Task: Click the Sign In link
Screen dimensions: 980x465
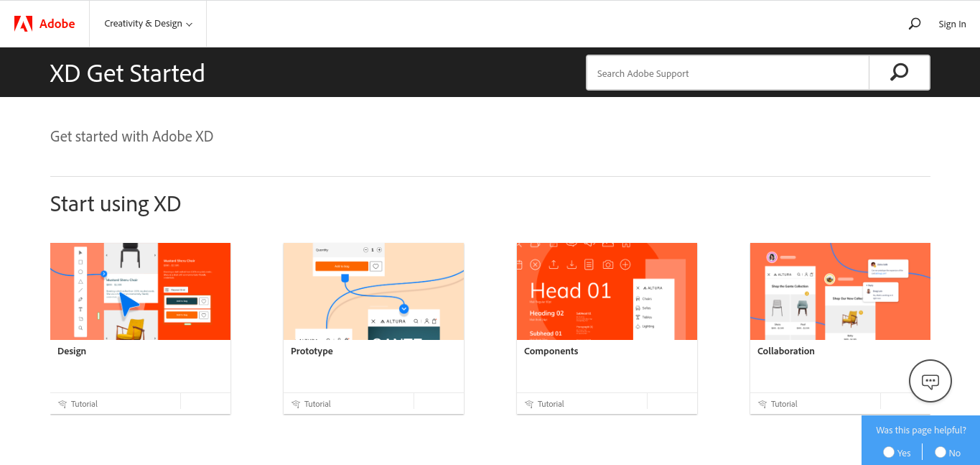Action: pyautogui.click(x=952, y=24)
